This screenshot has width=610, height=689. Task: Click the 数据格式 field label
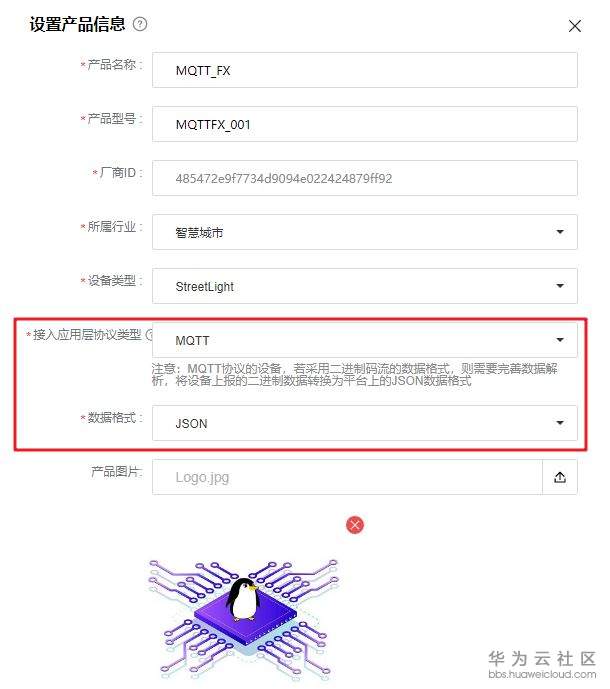click(112, 417)
